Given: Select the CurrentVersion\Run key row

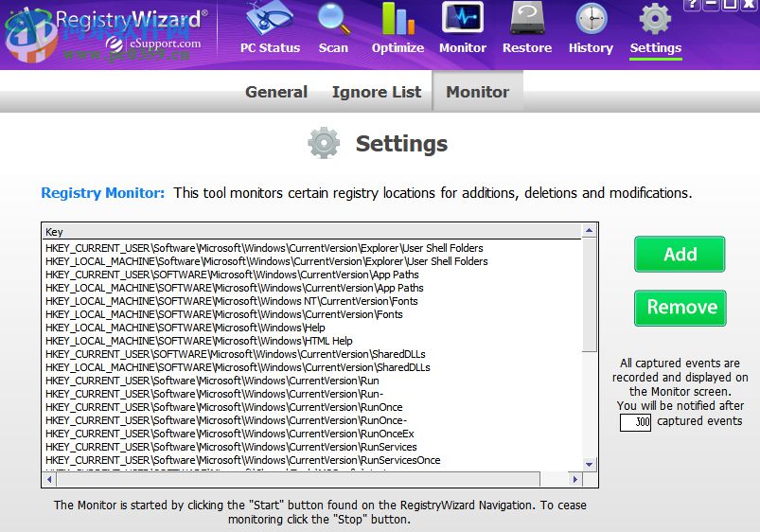Looking at the screenshot, I should (x=212, y=381).
